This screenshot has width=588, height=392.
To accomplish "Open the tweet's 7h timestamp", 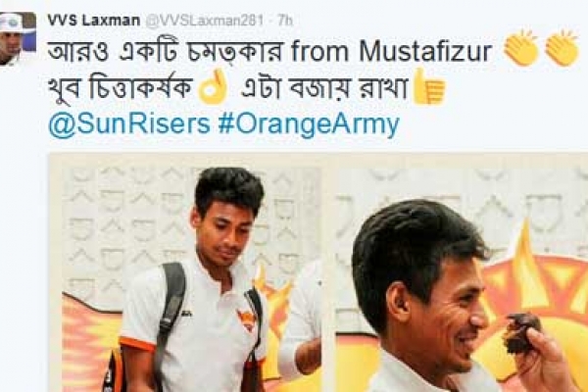I will [x=285, y=21].
